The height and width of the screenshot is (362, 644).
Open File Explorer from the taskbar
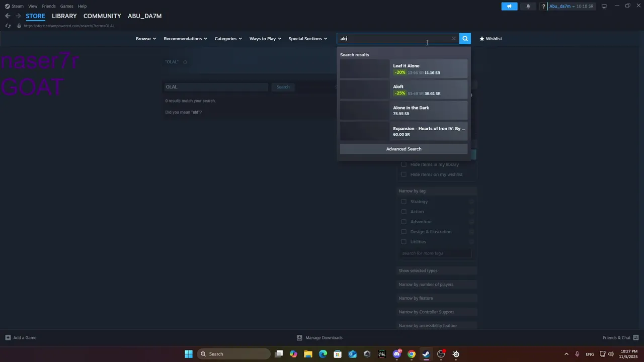point(308,354)
